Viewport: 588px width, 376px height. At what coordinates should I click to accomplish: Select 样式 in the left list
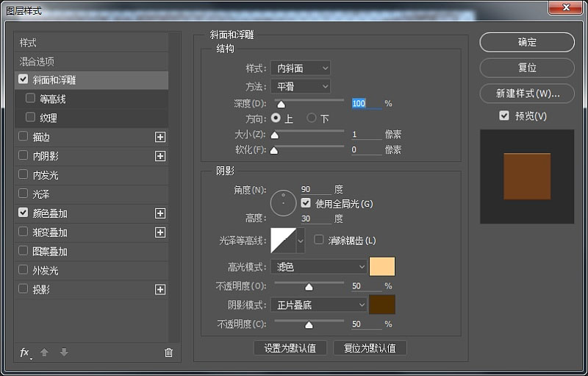(x=91, y=43)
